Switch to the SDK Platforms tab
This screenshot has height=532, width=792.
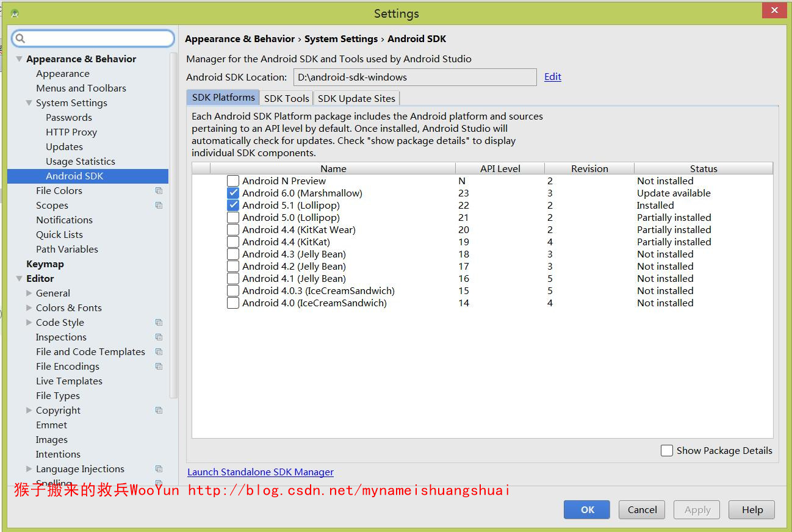[223, 98]
